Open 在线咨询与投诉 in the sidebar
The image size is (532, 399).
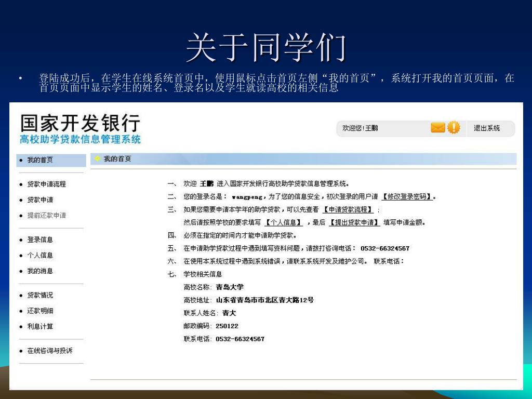[49, 351]
